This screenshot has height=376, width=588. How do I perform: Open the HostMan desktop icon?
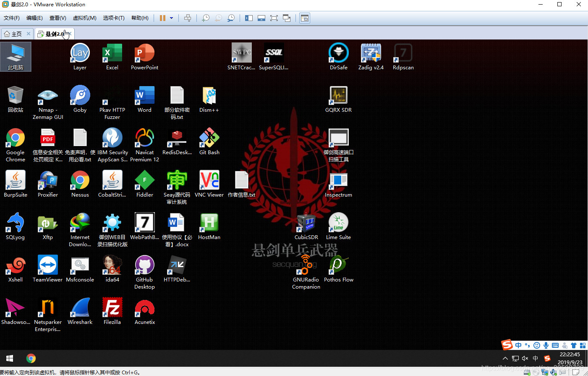coord(209,226)
